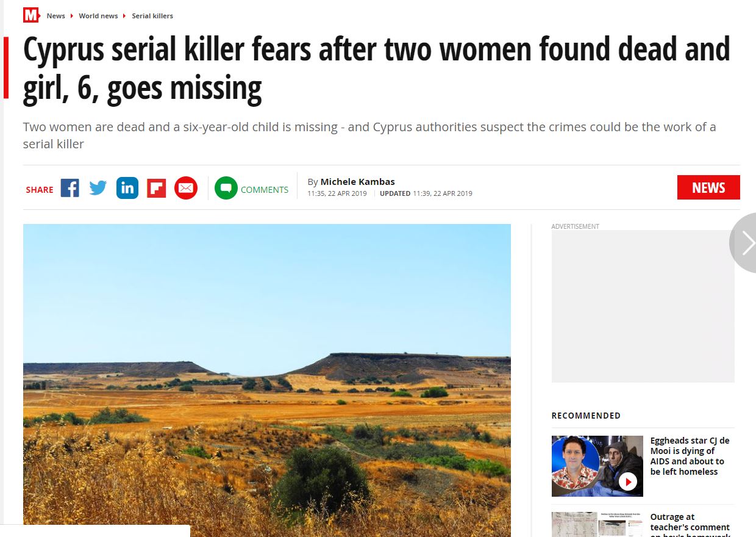Click the article headline text
This screenshot has height=537, width=756.
(376, 68)
